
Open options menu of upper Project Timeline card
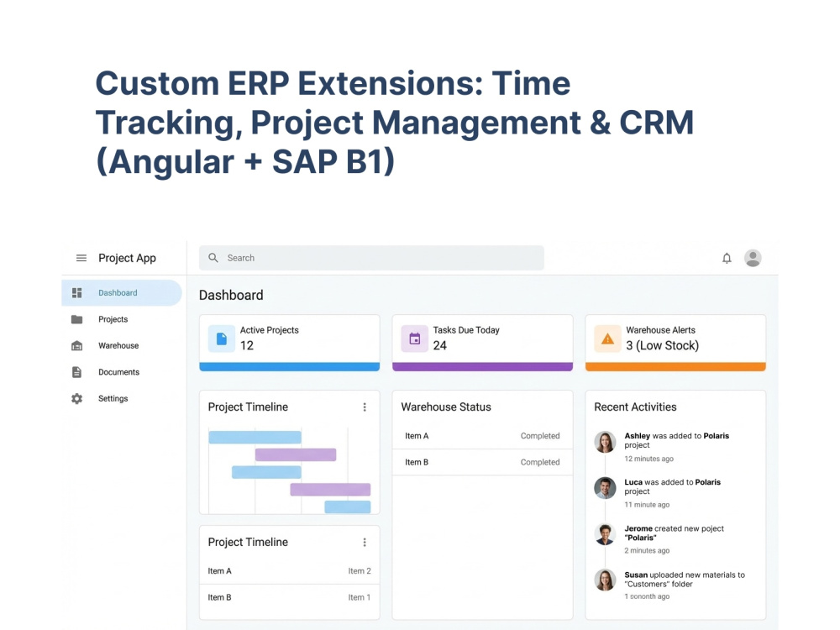coord(365,407)
